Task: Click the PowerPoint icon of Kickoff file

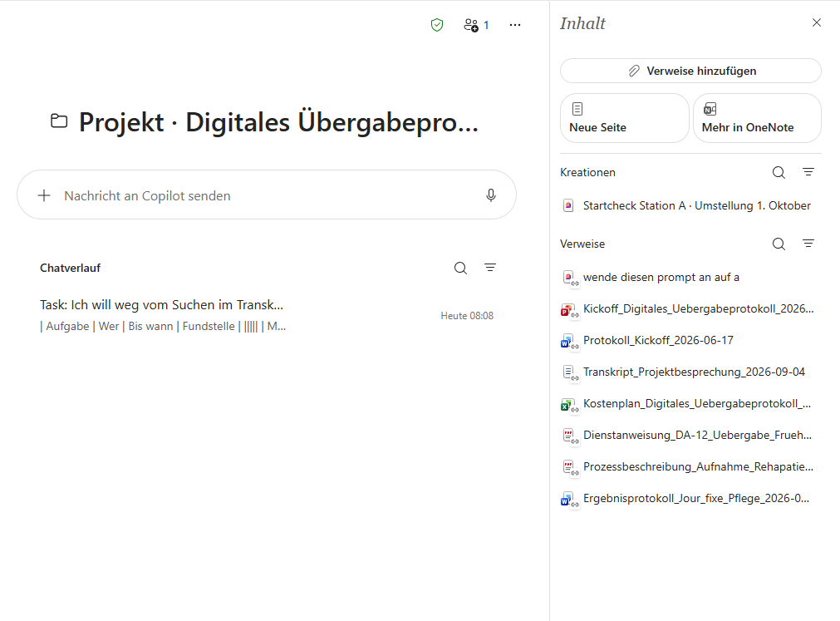Action: pos(568,309)
